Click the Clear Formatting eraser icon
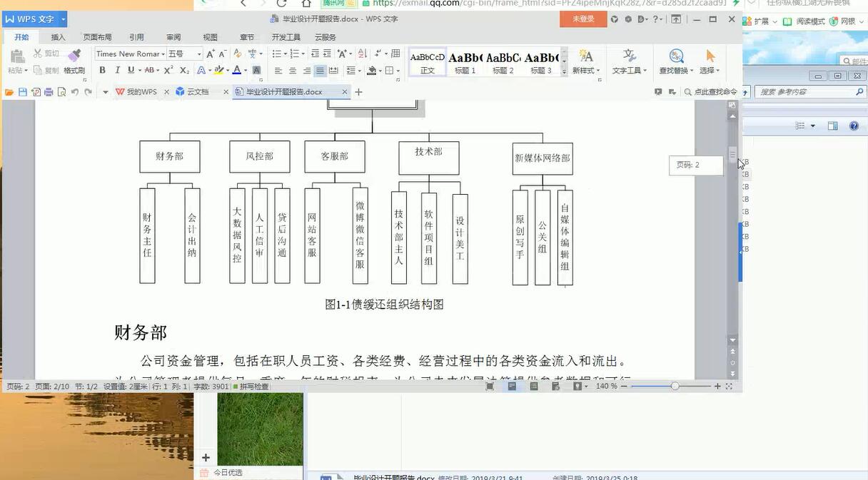 238,53
